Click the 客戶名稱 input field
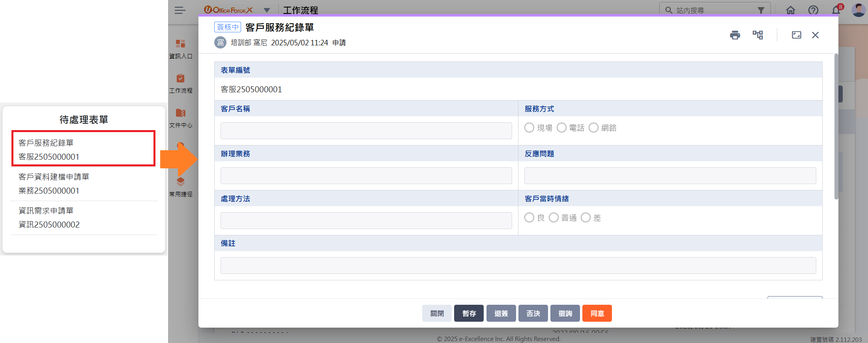 (x=366, y=130)
